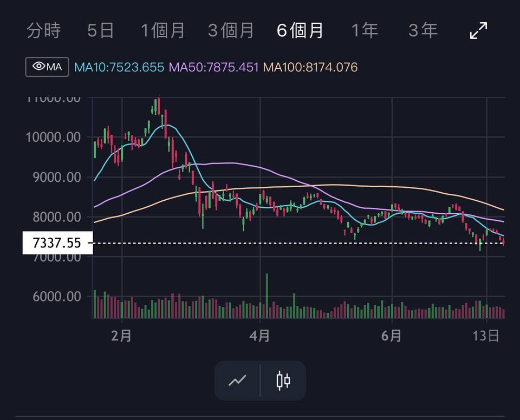Click the current price label 7337.55
The image size is (520, 420).
click(x=58, y=243)
